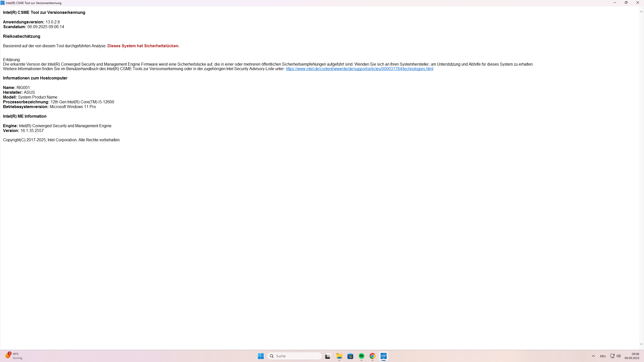Click the network icon in system tray
Image resolution: width=644 pixels, height=362 pixels.
[x=612, y=356]
